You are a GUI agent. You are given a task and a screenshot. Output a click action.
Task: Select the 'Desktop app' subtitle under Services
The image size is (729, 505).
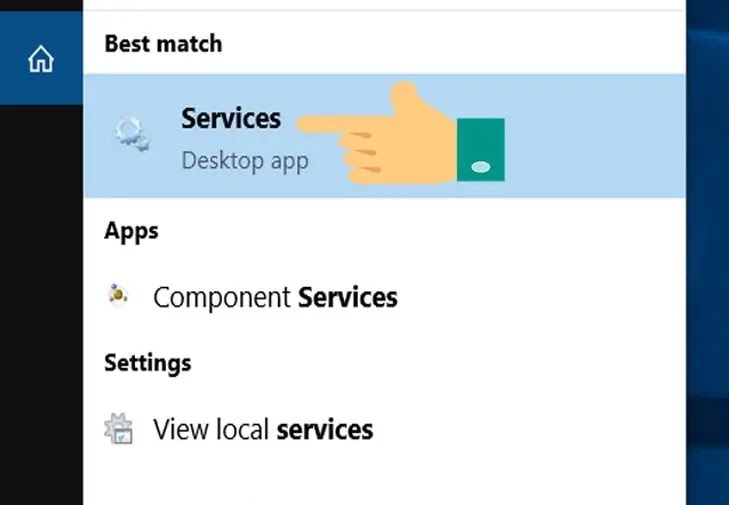coord(245,161)
